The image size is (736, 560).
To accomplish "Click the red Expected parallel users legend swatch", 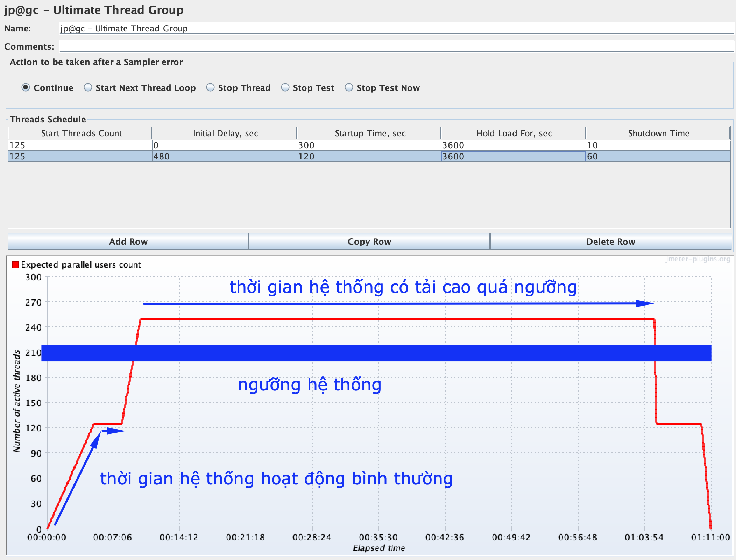I will (15, 265).
